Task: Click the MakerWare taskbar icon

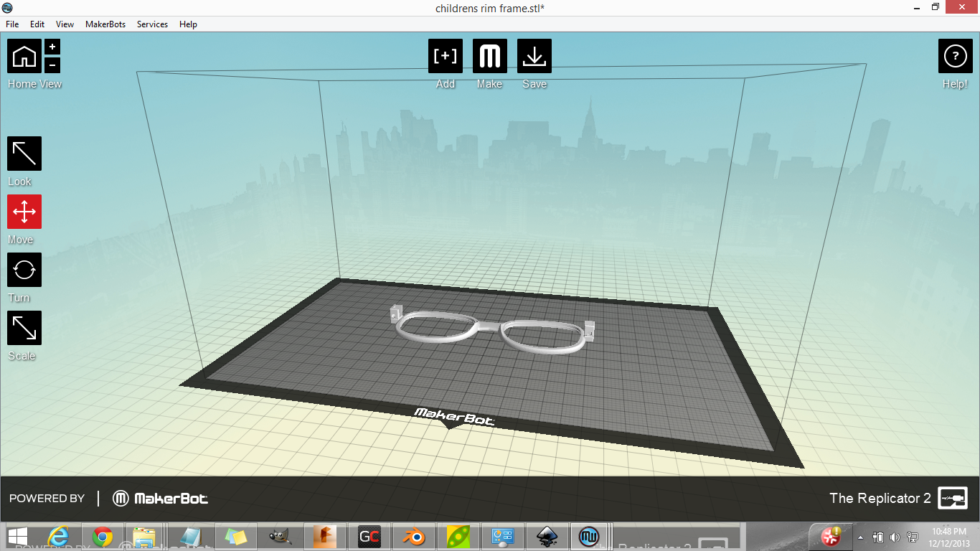Action: click(x=590, y=537)
